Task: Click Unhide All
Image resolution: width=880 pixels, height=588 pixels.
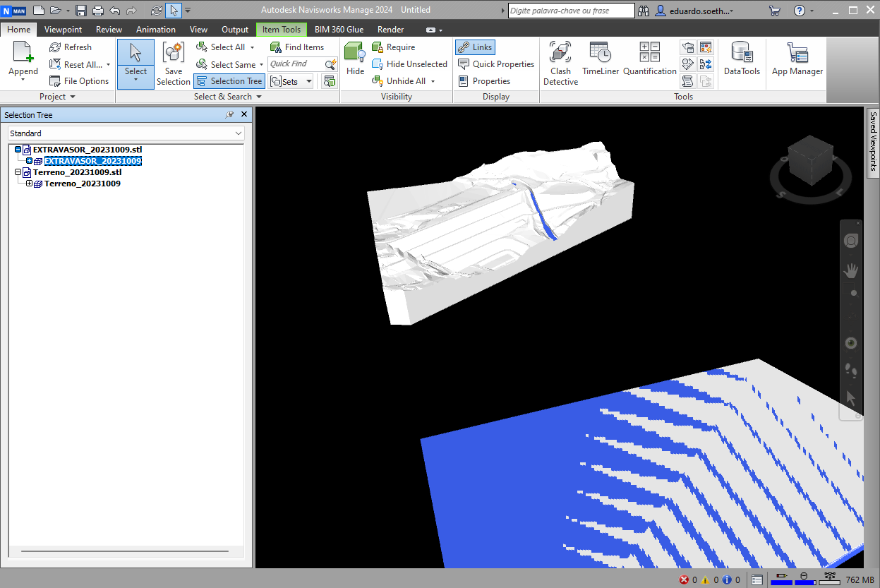Action: pyautogui.click(x=404, y=80)
